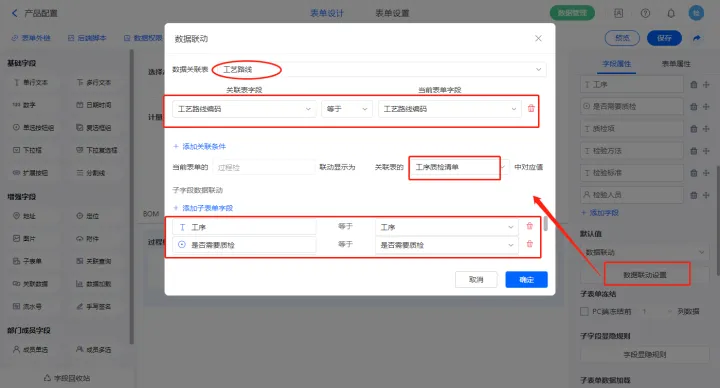Delete the 质检项 field in right panel
Screen dimensions: 720x388
point(694,129)
